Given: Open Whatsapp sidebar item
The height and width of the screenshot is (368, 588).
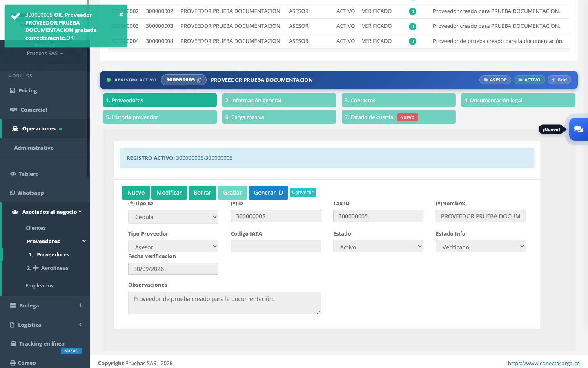Looking at the screenshot, I should pos(27,193).
